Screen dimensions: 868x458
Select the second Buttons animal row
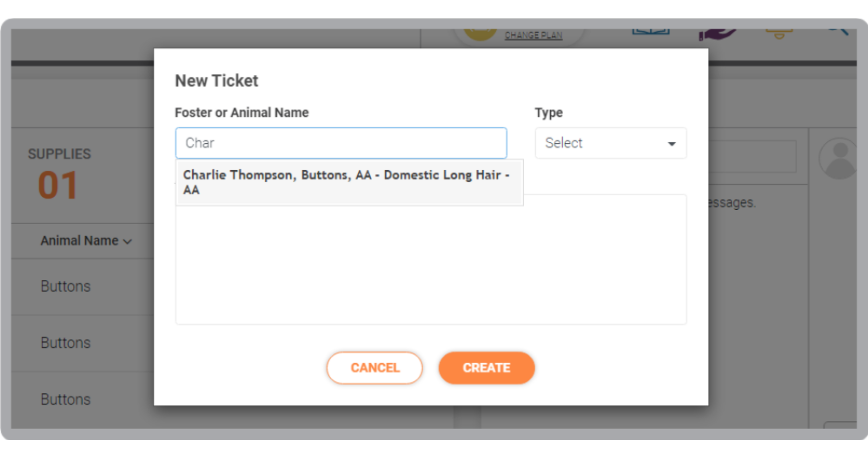pyautogui.click(x=82, y=343)
